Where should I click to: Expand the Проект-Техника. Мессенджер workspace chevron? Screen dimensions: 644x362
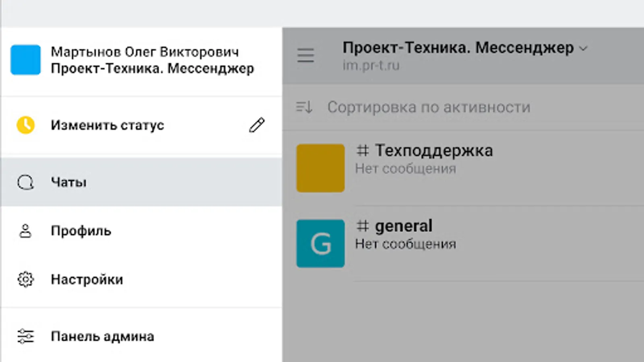[583, 49]
